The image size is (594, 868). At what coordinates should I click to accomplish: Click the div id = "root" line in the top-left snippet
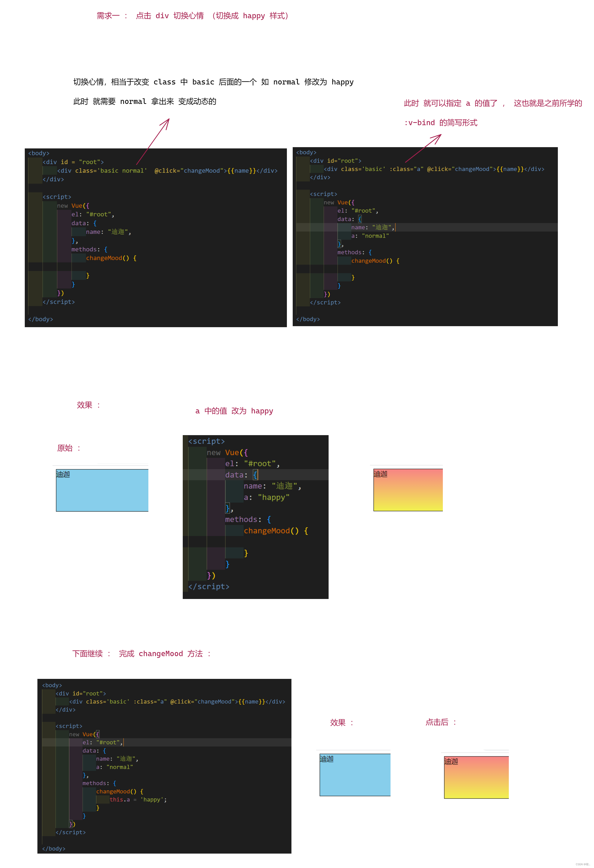73,162
